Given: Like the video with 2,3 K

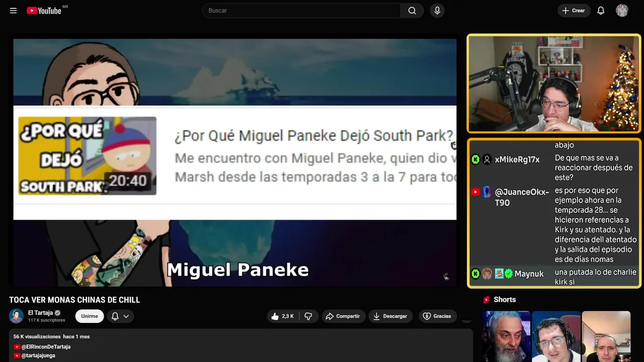Looking at the screenshot, I should (x=282, y=316).
